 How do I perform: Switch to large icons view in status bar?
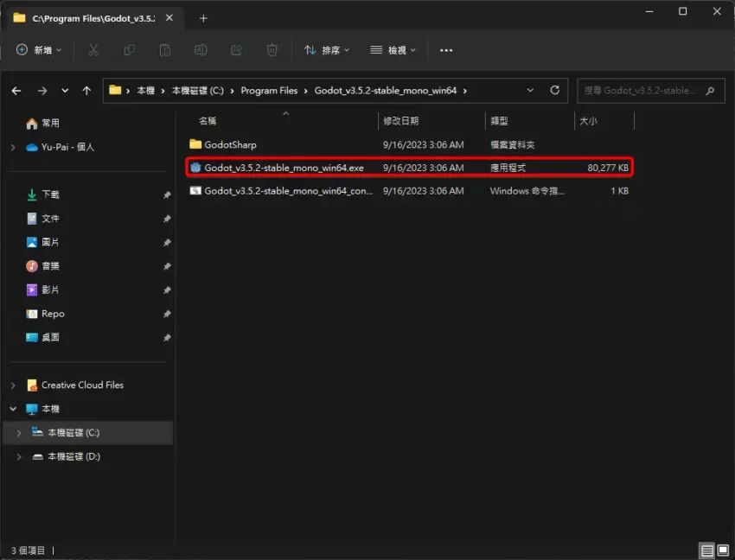point(723,550)
